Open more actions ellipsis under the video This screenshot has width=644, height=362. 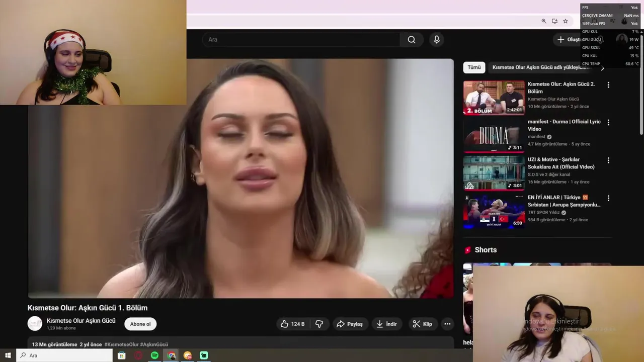447,324
